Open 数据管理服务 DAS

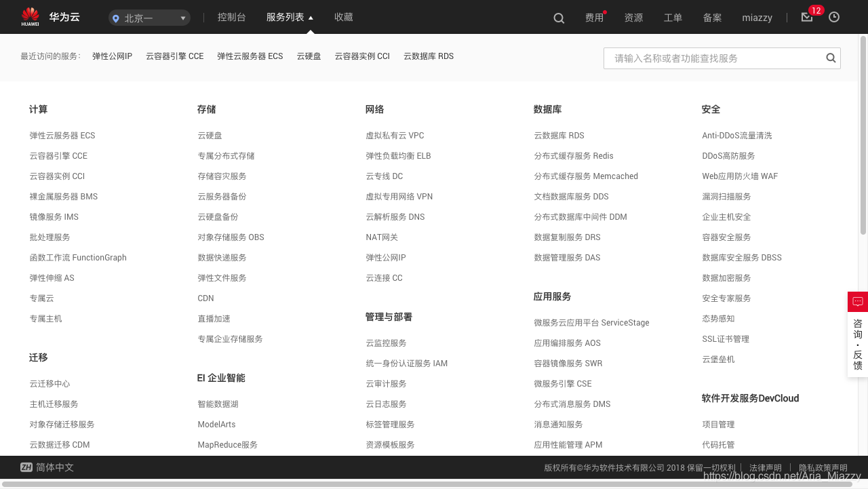[567, 258]
